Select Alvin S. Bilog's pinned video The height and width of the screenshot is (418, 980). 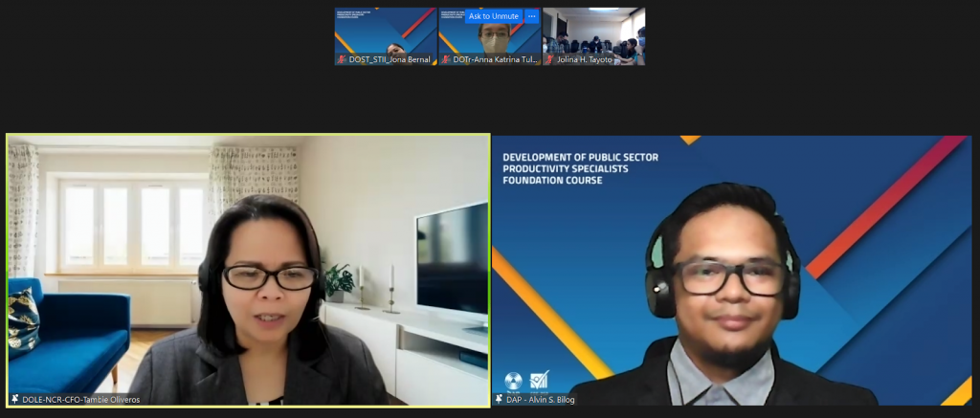[732, 270]
